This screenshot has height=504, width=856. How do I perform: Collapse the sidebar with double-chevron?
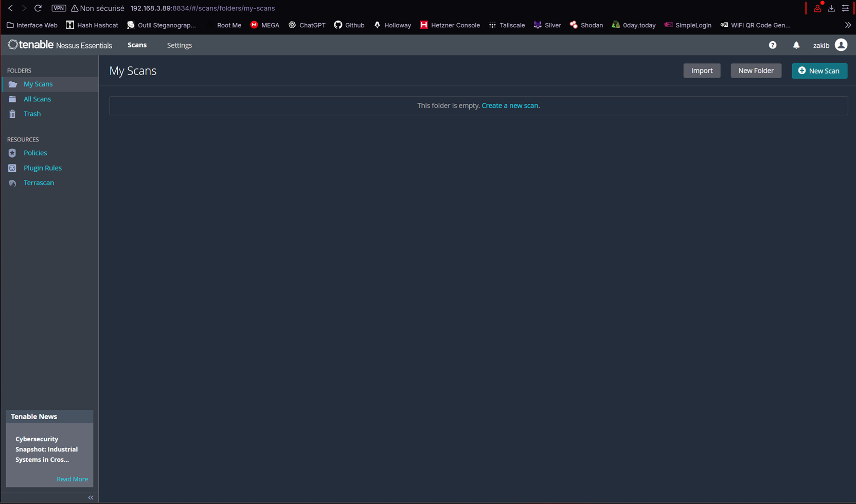point(91,497)
